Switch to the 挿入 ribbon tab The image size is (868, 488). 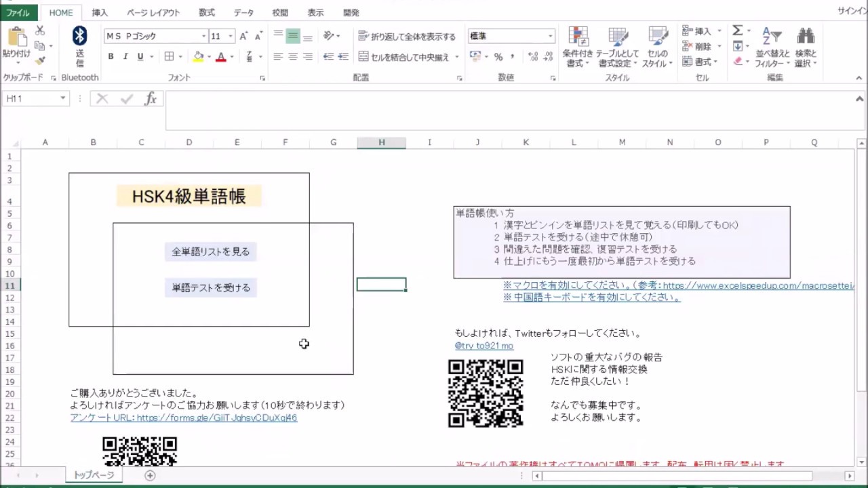pos(100,13)
